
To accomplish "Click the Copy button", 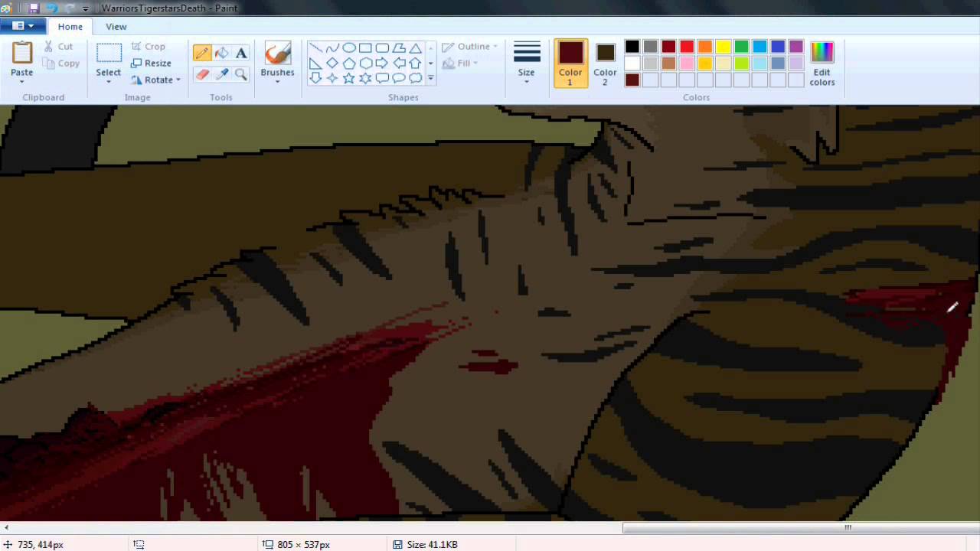I will coord(61,64).
